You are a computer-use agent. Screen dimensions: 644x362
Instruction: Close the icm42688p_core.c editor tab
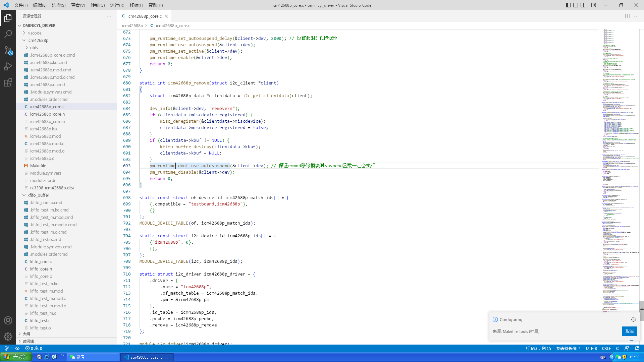pyautogui.click(x=166, y=16)
